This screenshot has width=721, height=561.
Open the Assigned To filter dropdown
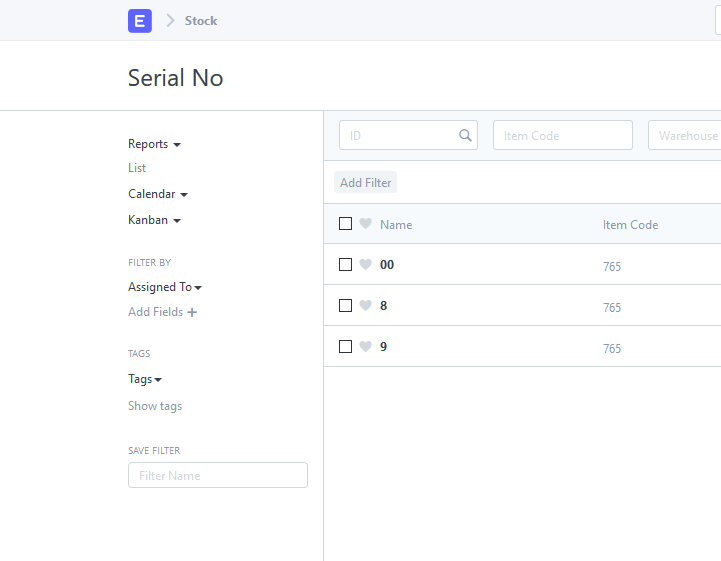point(165,287)
